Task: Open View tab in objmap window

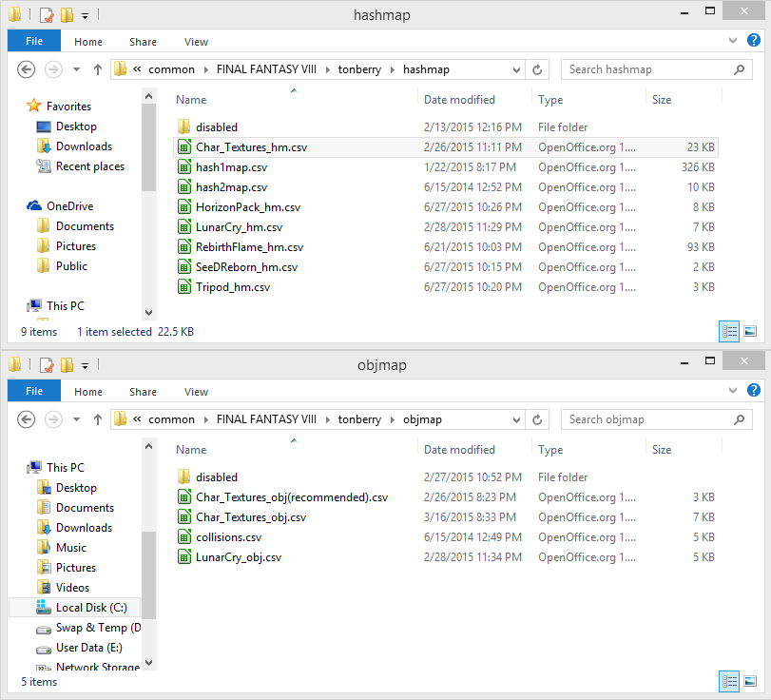Action: tap(196, 392)
